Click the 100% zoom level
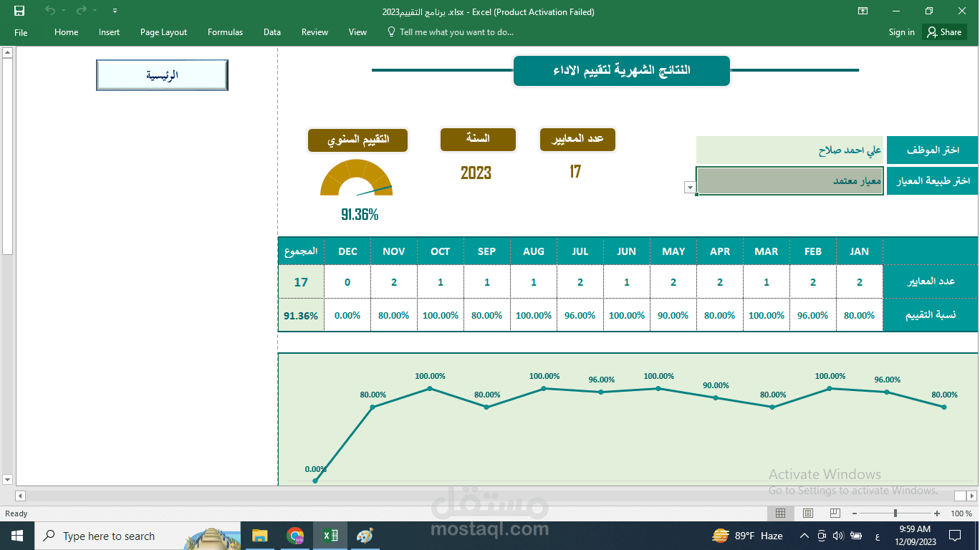The height and width of the screenshot is (550, 980). coord(961,513)
